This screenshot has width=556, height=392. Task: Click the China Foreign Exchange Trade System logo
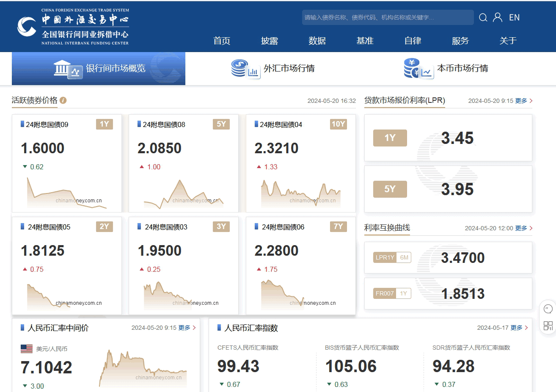[73, 26]
